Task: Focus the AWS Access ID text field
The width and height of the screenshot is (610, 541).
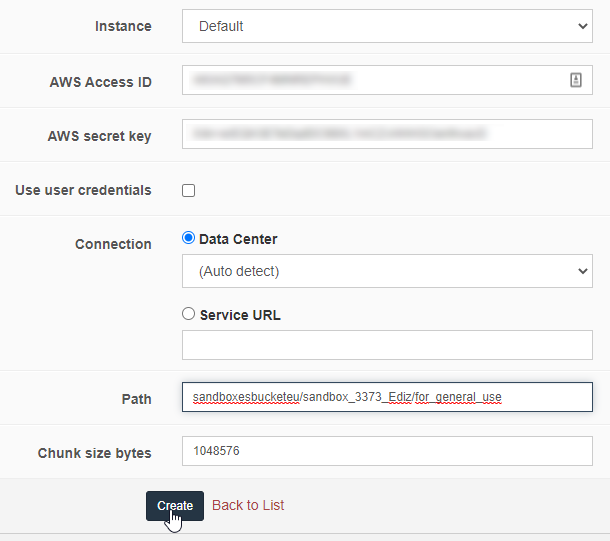Action: (x=370, y=81)
